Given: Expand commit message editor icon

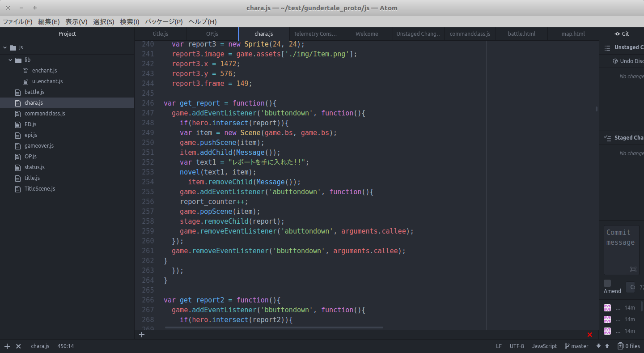Looking at the screenshot, I should 633,269.
